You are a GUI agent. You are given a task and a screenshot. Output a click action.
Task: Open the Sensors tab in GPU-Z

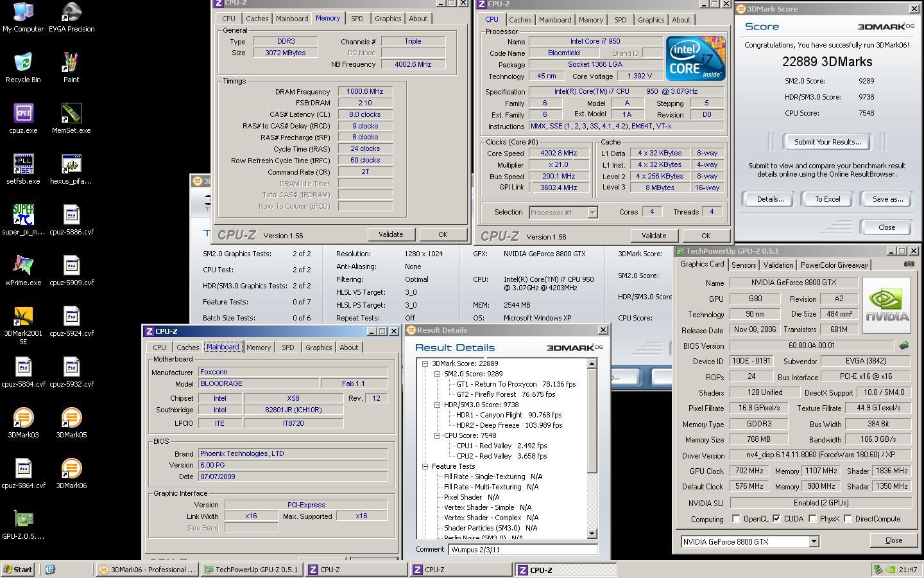[744, 265]
